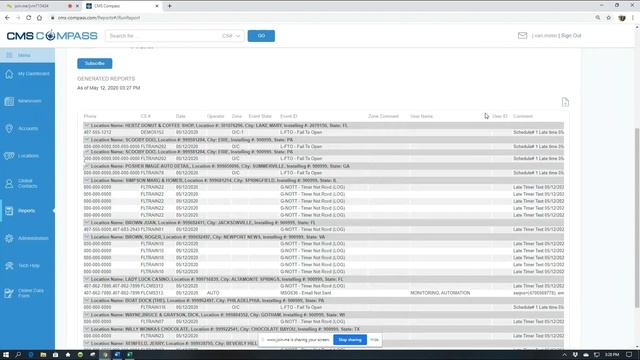Collapse the SIMPSON MARG & HOMER group
This screenshot has width=640, height=360.
click(x=86, y=180)
